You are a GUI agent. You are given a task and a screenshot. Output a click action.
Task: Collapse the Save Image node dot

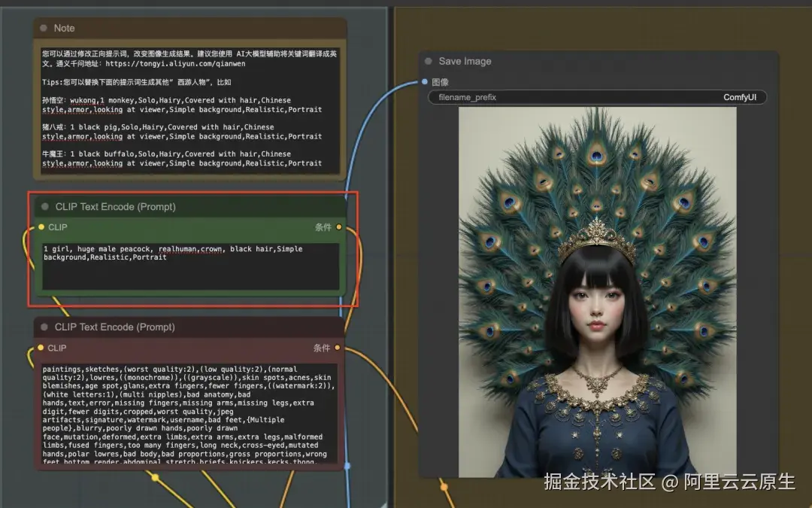[x=429, y=61]
